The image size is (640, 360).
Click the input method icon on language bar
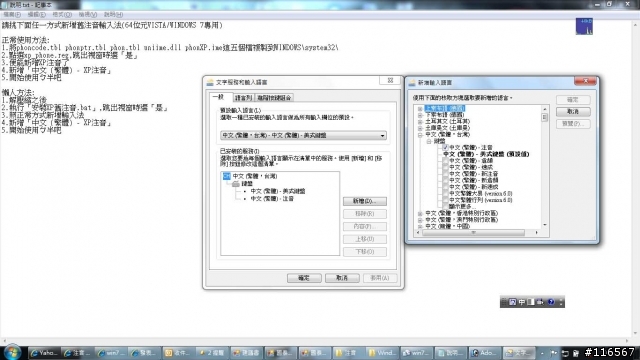[512, 302]
